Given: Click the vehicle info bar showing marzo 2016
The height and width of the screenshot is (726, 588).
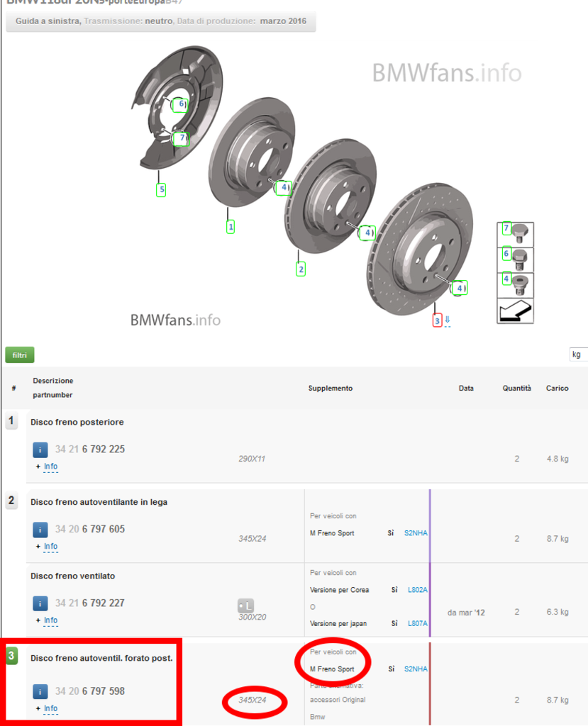Looking at the screenshot, I should (x=161, y=21).
